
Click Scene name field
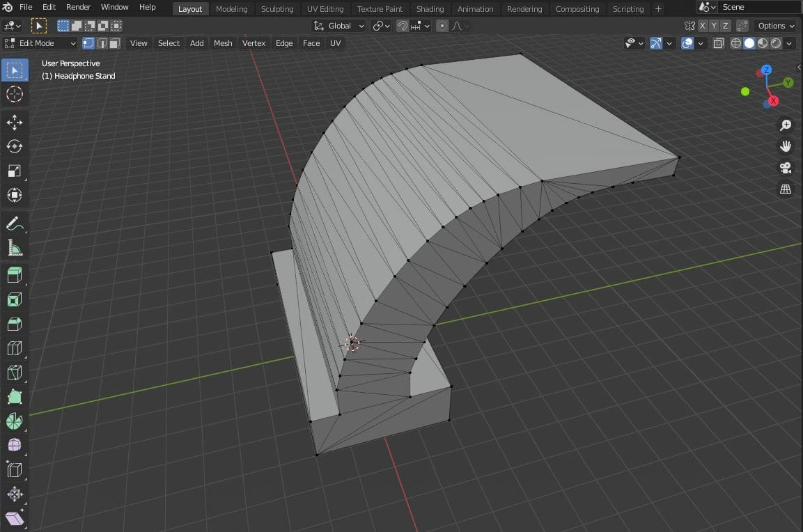coord(760,7)
